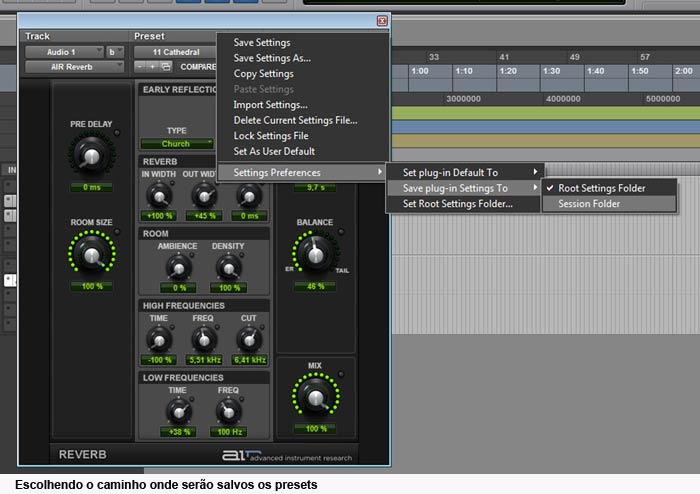Click the low frequencies 100 Hz value field
The height and width of the screenshot is (494, 700).
229,432
